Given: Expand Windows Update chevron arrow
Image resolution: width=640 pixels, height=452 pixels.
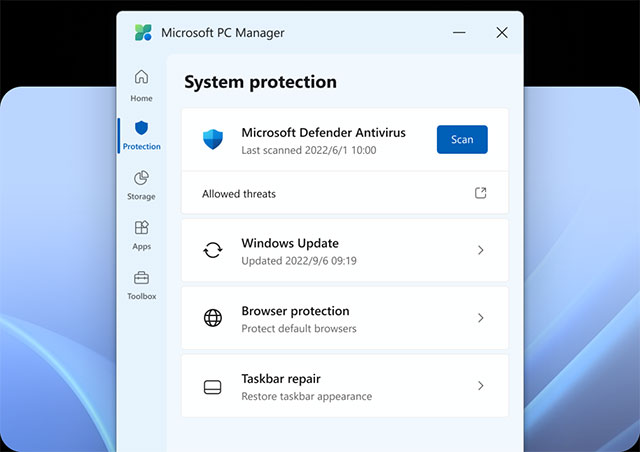Looking at the screenshot, I should 481,250.
